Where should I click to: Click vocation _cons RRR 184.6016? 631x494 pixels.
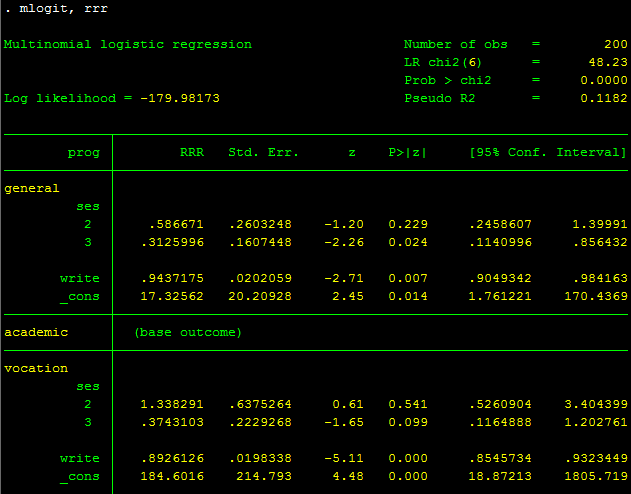pyautogui.click(x=172, y=476)
